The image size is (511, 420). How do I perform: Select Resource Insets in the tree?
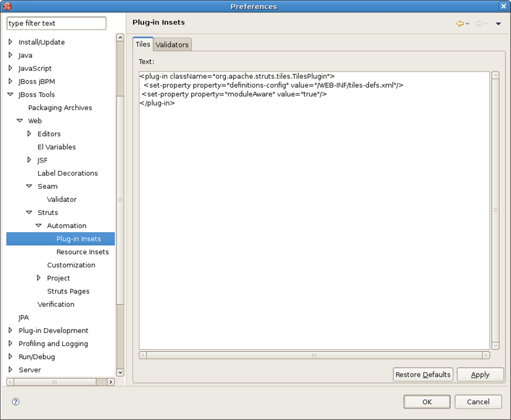coord(83,252)
